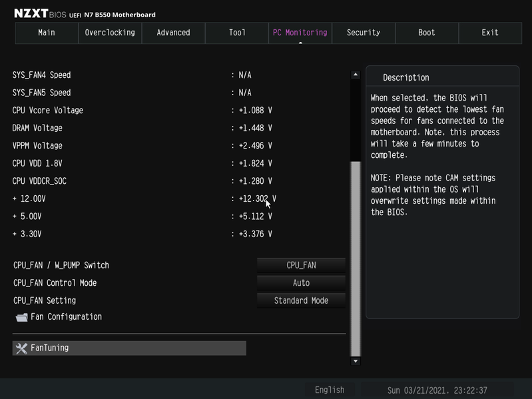The image size is (532, 399).
Task: Select the Security tab
Action: pos(364,33)
